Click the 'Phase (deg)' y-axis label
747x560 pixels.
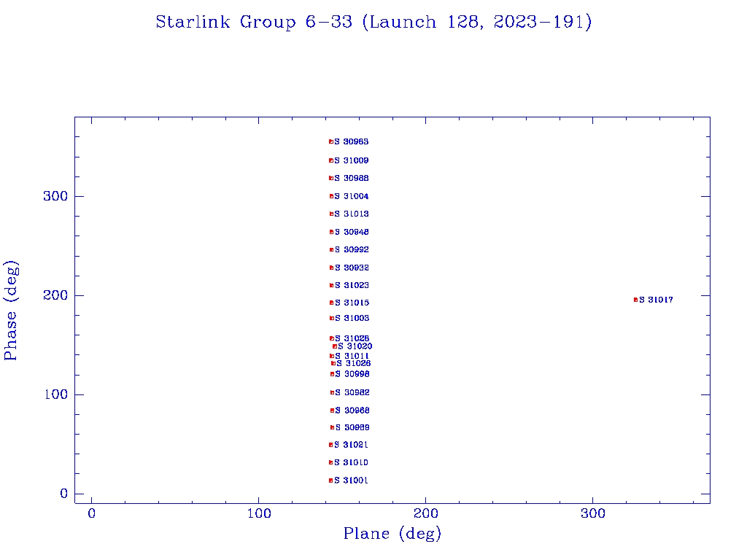tap(10, 311)
